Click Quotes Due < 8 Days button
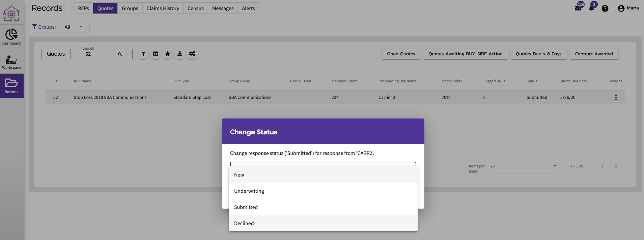Image resolution: width=644 pixels, height=240 pixels. pyautogui.click(x=539, y=54)
